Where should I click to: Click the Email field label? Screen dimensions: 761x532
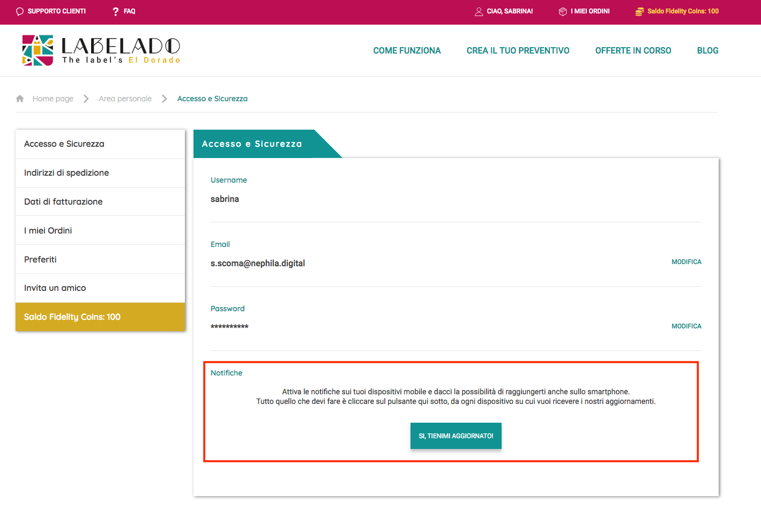point(220,244)
